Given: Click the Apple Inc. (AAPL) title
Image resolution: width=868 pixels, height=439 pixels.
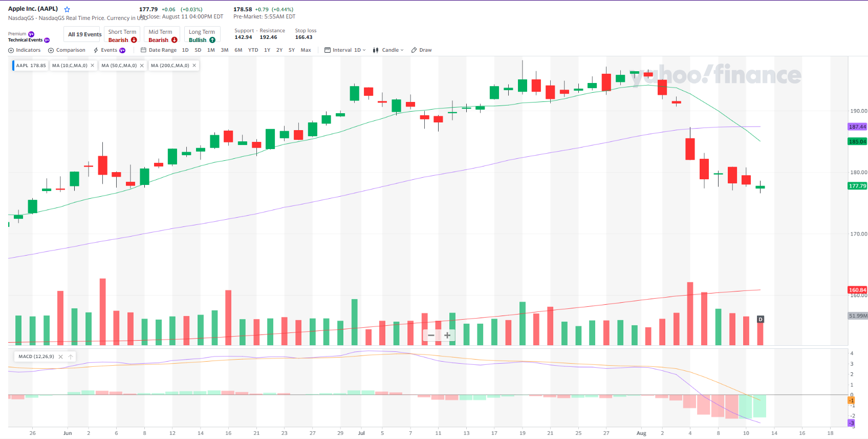Looking at the screenshot, I should tap(33, 9).
